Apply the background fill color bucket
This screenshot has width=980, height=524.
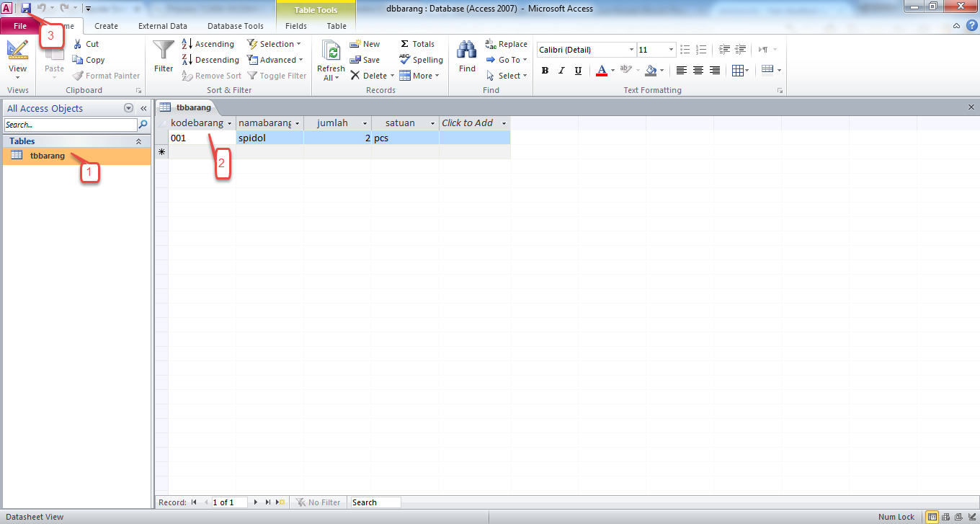651,70
